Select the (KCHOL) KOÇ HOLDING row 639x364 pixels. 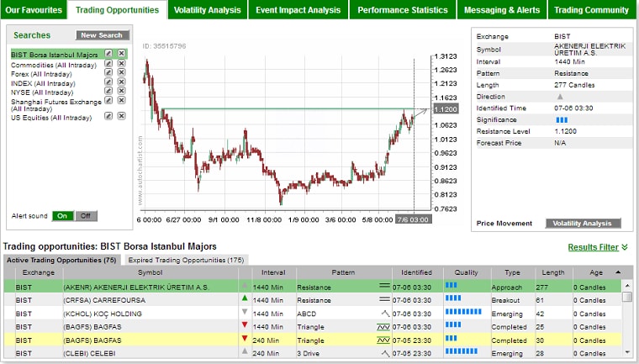click(313, 314)
